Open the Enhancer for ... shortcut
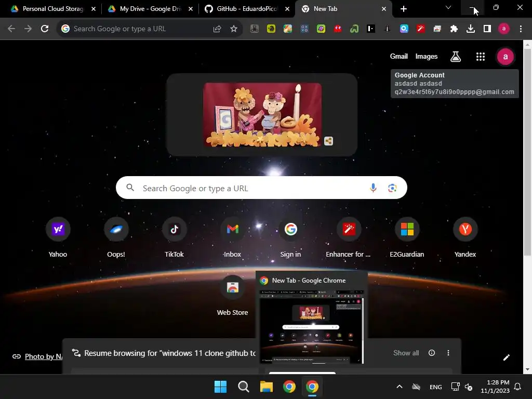 [349, 238]
